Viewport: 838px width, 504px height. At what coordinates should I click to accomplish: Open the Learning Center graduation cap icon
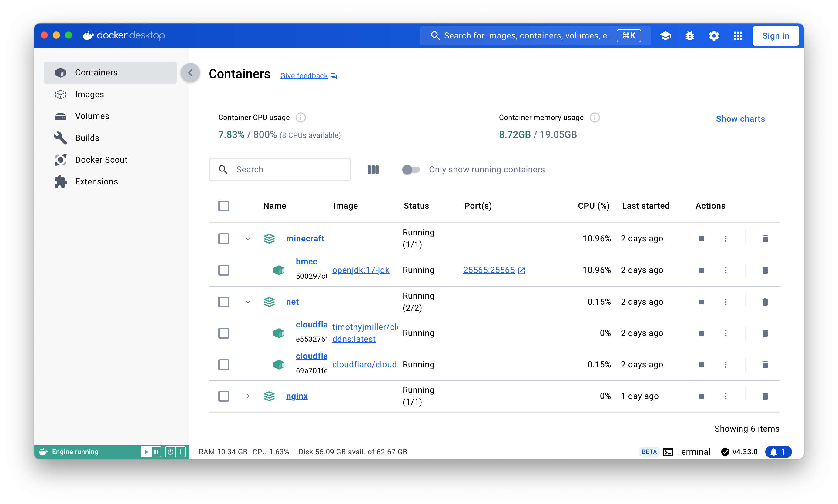tap(665, 36)
